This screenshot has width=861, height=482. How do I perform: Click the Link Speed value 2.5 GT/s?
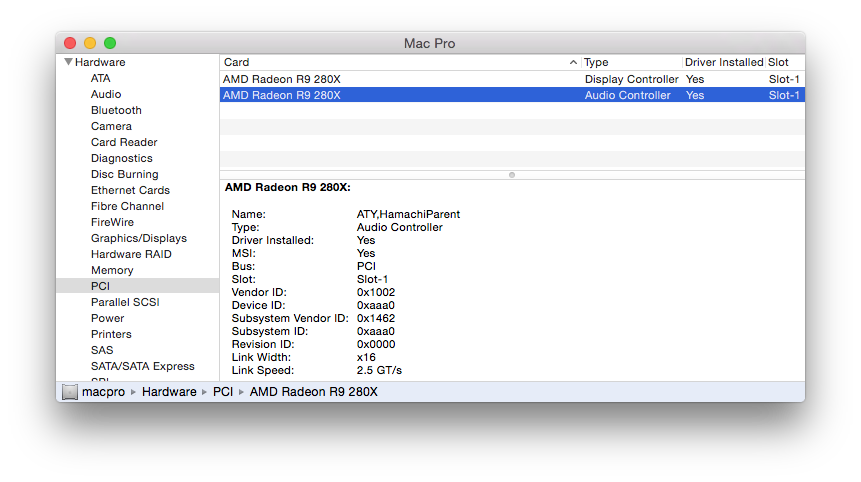(x=379, y=370)
